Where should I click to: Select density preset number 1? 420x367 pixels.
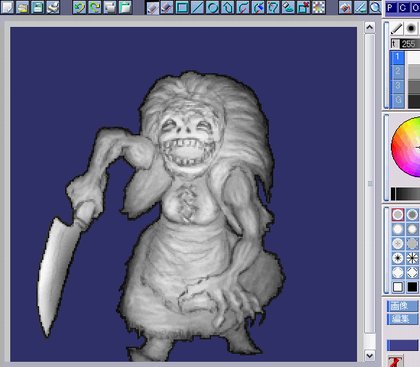tap(397, 57)
